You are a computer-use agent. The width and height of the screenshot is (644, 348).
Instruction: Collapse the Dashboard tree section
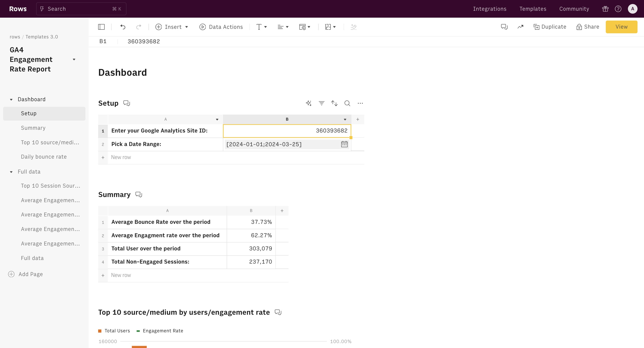click(x=11, y=100)
